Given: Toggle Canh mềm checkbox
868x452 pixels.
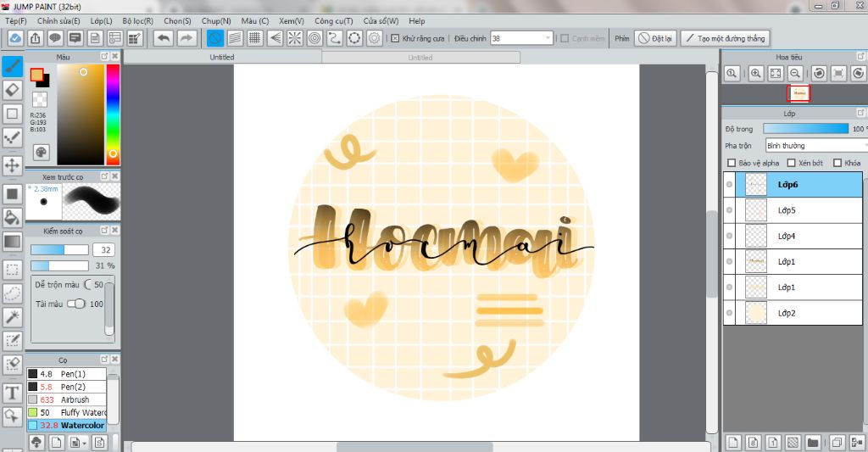Looking at the screenshot, I should 565,38.
